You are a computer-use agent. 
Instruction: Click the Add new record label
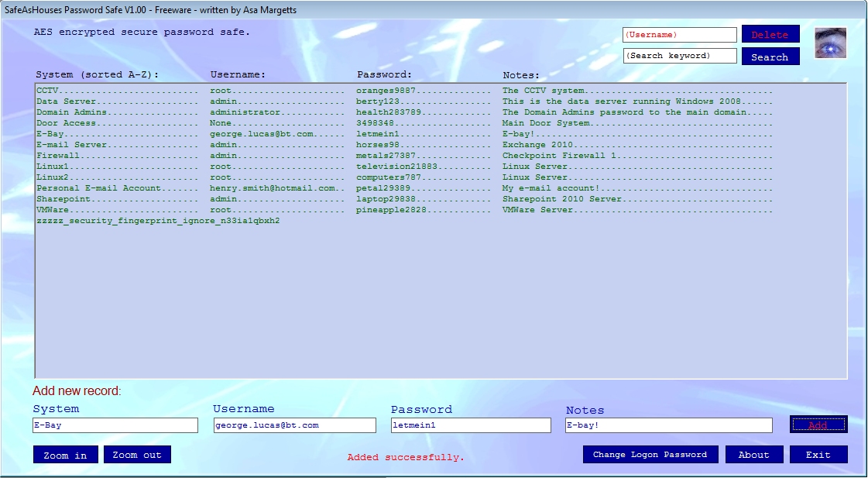tap(77, 390)
